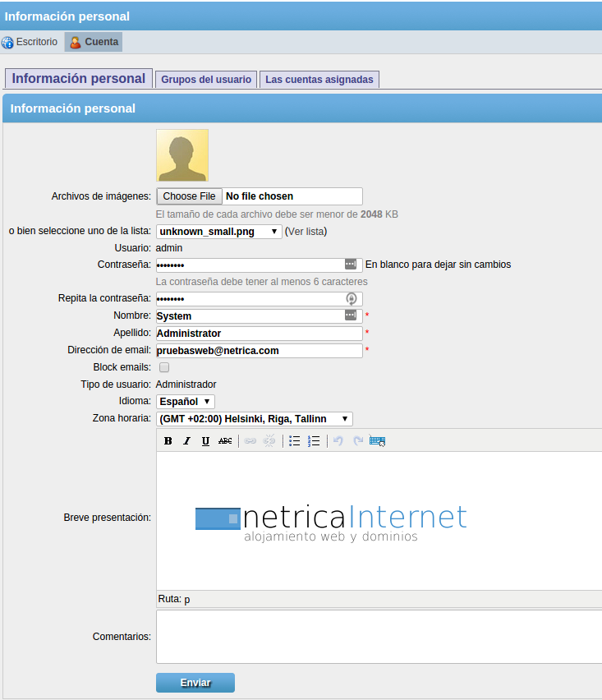Open the Ver lista link
This screenshot has width=602, height=700.
tap(306, 232)
